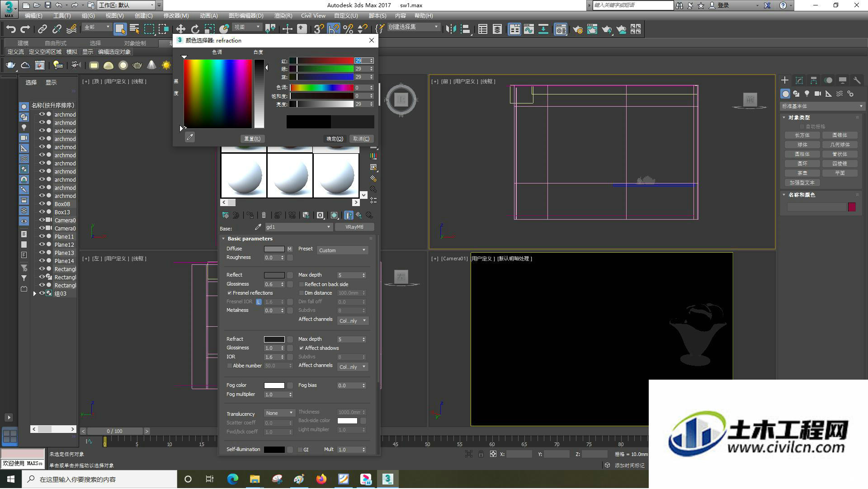Viewport: 868px width, 489px height.
Task: Click the Redo arrow in main toolbar
Action: (25, 29)
